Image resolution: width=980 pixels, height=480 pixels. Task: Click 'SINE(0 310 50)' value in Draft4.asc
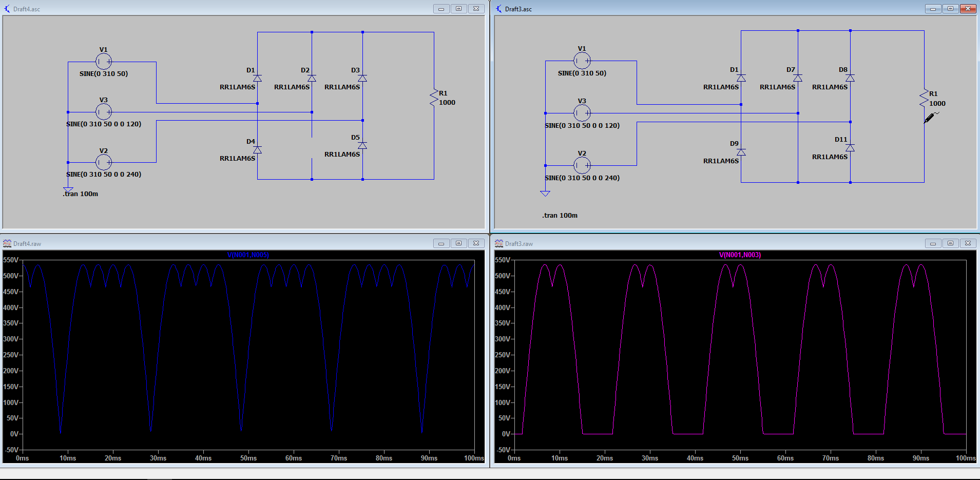(104, 74)
